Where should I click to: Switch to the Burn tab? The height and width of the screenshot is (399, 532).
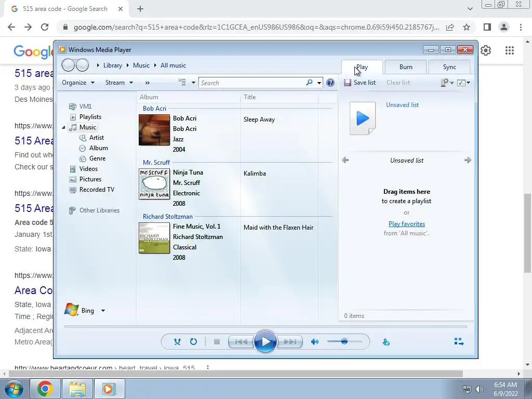[x=406, y=67]
